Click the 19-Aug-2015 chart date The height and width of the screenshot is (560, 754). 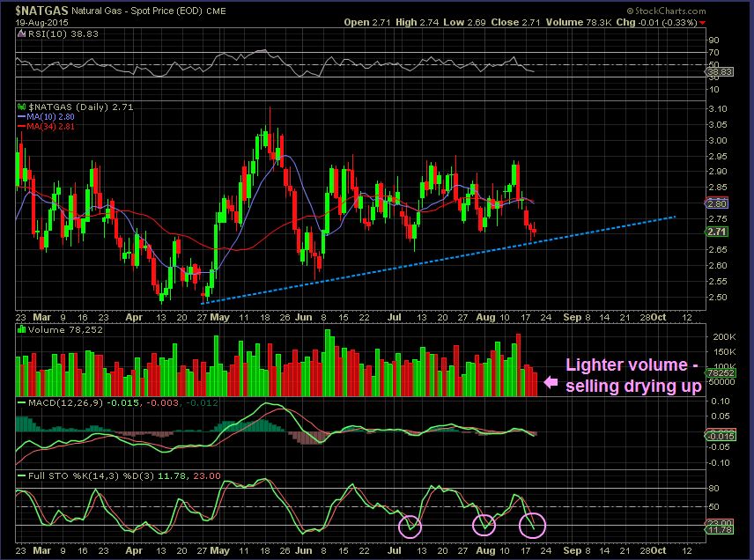pyautogui.click(x=41, y=23)
